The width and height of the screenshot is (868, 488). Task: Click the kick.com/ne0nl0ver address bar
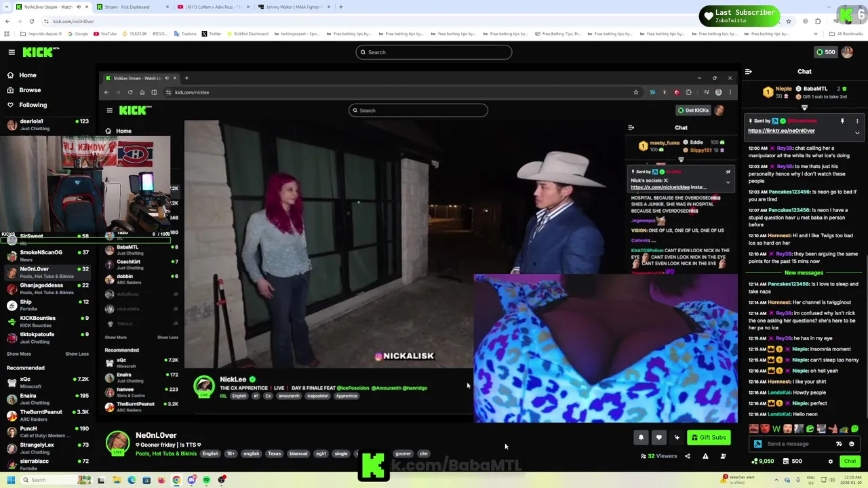73,21
